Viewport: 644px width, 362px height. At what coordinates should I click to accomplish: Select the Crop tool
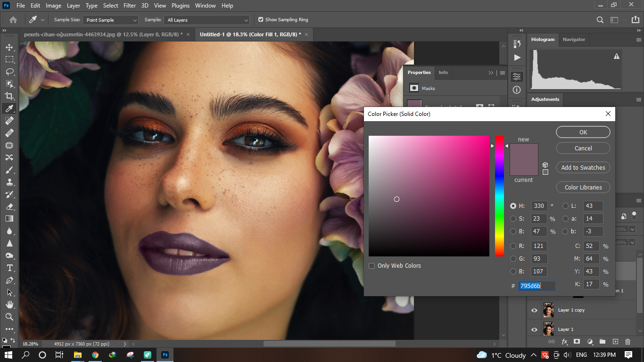9,96
